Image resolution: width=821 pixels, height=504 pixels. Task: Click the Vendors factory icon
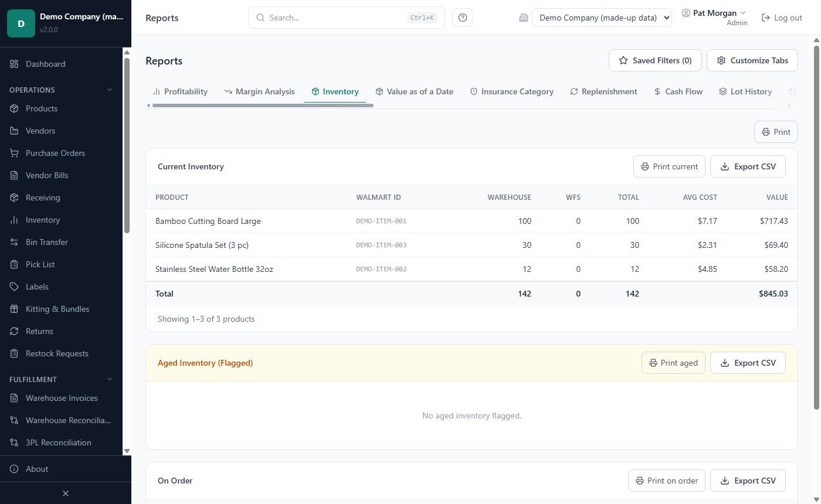[14, 131]
